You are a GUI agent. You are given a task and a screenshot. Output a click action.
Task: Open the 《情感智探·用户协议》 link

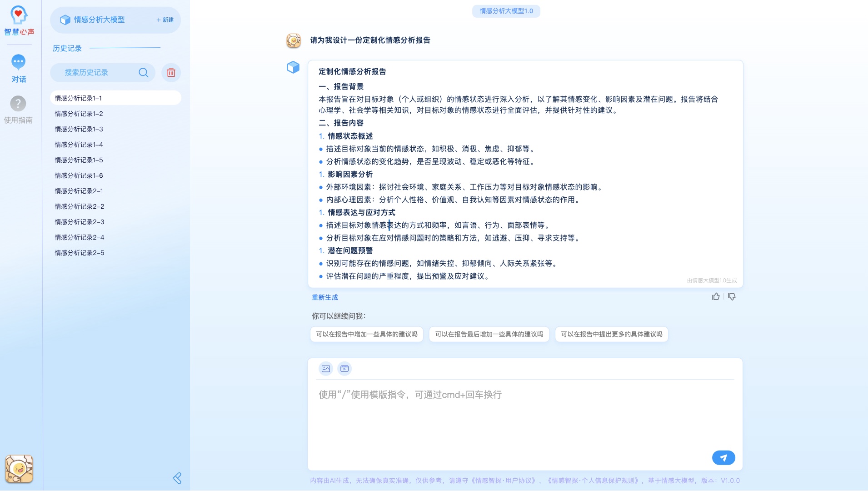(x=504, y=481)
